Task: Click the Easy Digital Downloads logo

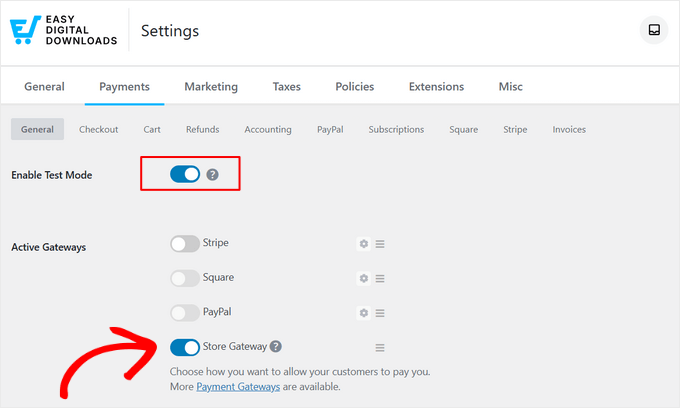Action: pos(63,30)
